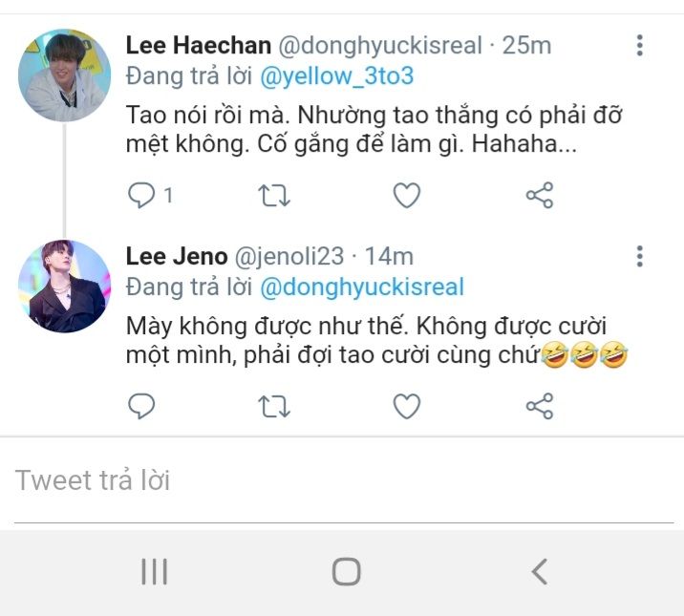Open the @yellow_3to3 mention link

[x=336, y=75]
